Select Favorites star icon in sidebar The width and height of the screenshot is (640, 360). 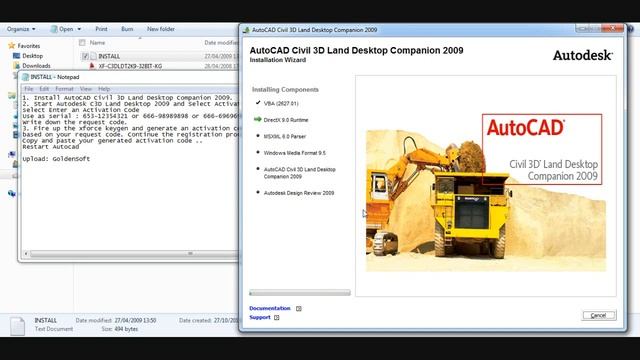12,46
